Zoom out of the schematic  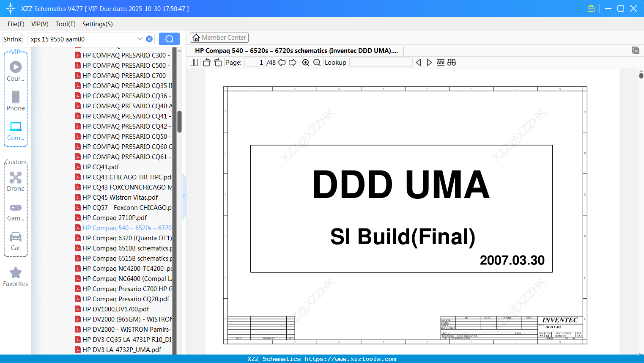(317, 63)
